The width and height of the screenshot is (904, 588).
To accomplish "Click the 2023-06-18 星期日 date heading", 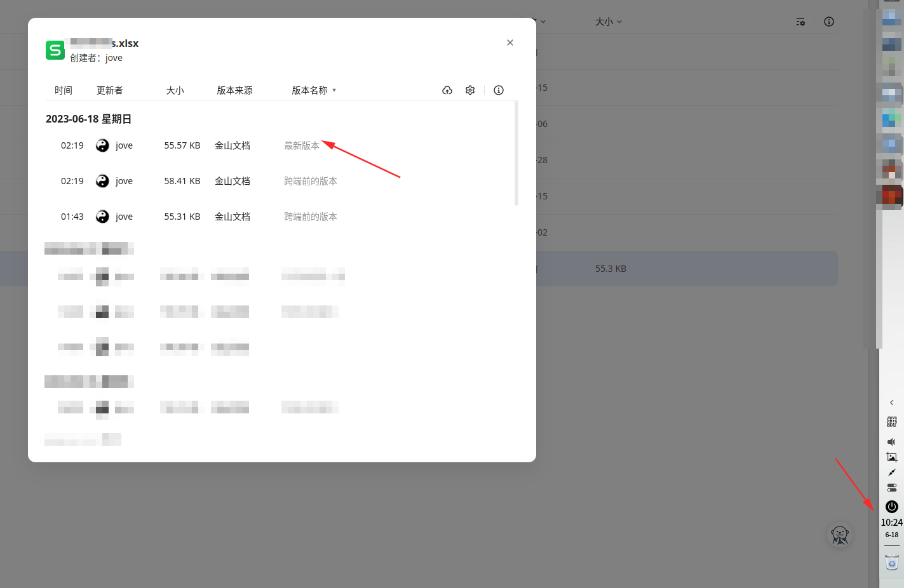I will pyautogui.click(x=89, y=119).
